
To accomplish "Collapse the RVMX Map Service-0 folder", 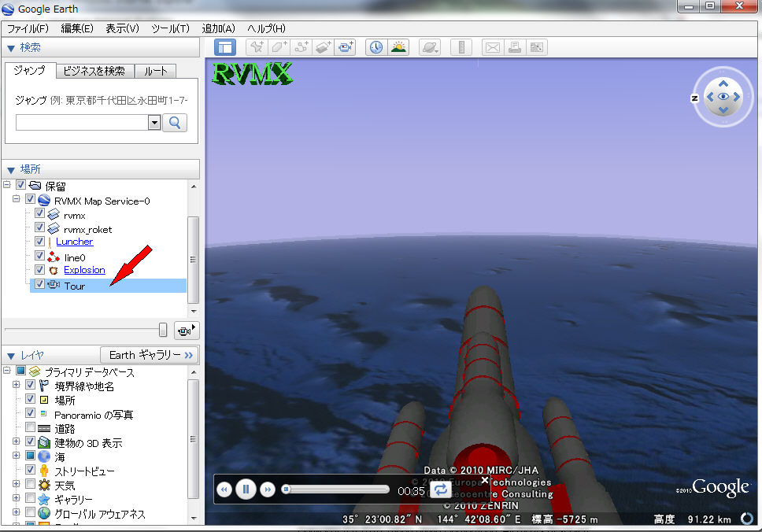I will click(16, 200).
